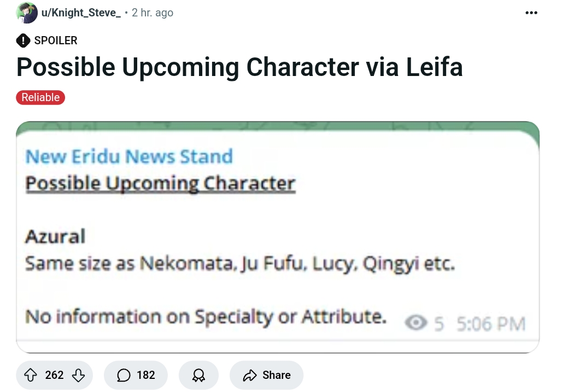This screenshot has height=392, width=574.
Task: Downvote the post
Action: [x=78, y=375]
